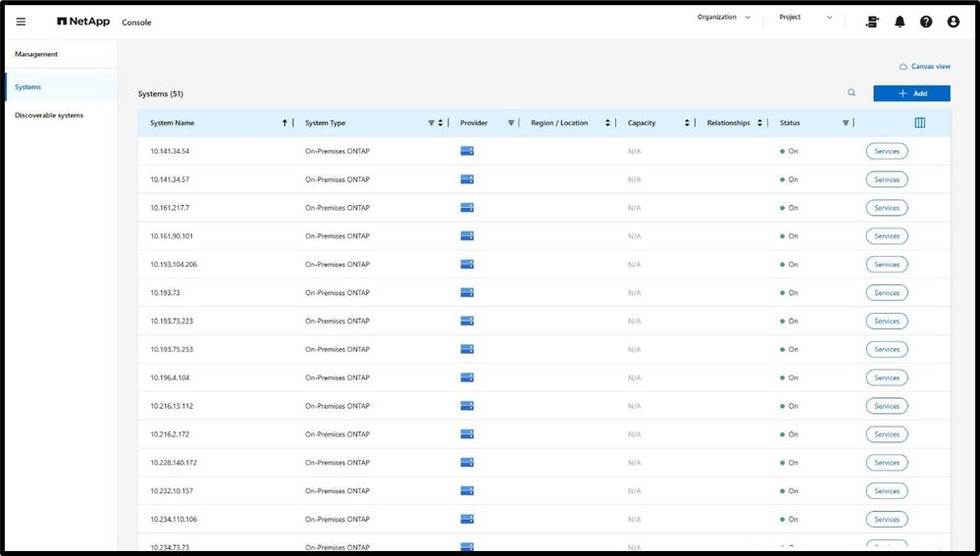Click the System Name column header
Viewport: 980px width, 556px height.
coord(172,124)
